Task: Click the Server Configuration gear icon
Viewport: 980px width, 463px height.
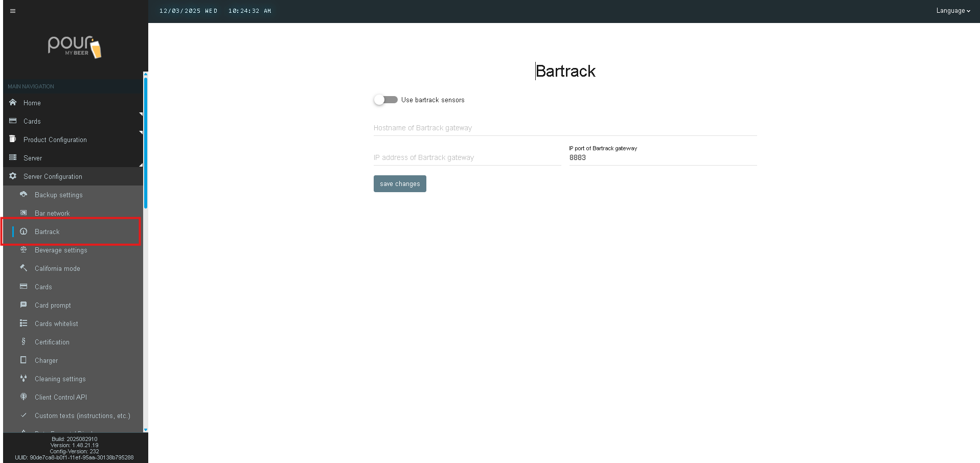Action: pos(13,176)
